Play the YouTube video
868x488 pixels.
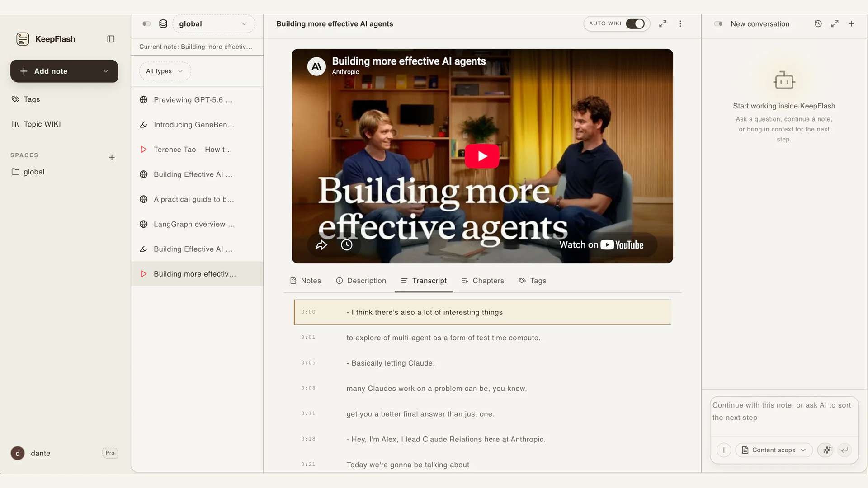coord(482,156)
